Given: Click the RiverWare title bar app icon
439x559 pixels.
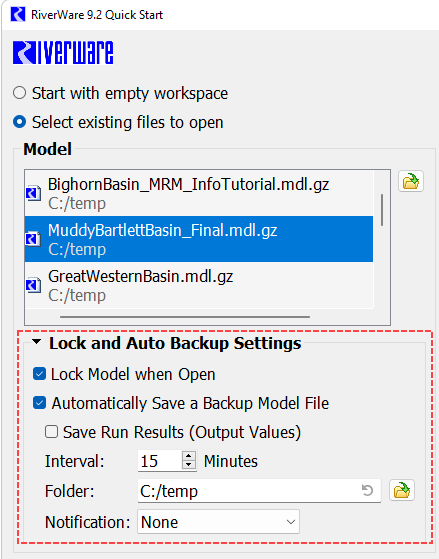Looking at the screenshot, I should coord(18,15).
